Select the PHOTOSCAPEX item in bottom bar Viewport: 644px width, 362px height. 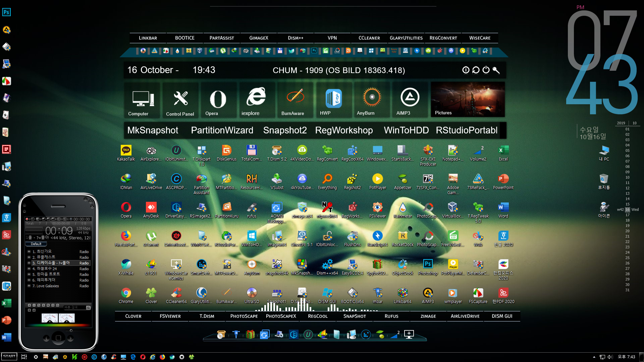tap(281, 316)
